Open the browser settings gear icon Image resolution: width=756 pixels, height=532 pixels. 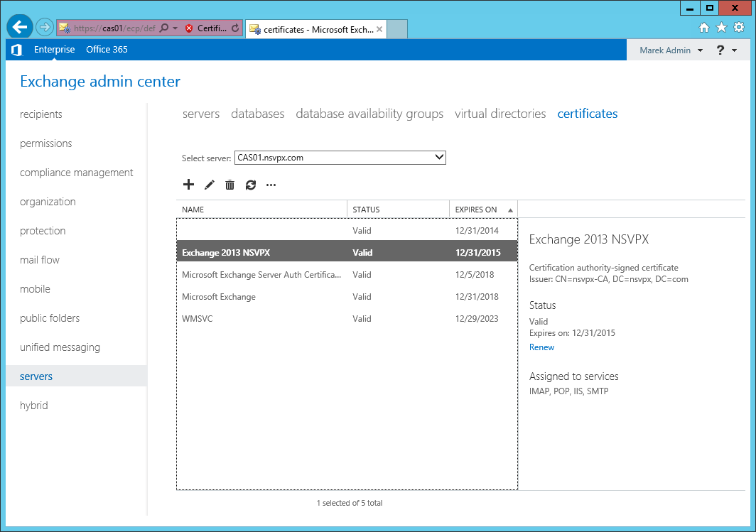pos(739,28)
